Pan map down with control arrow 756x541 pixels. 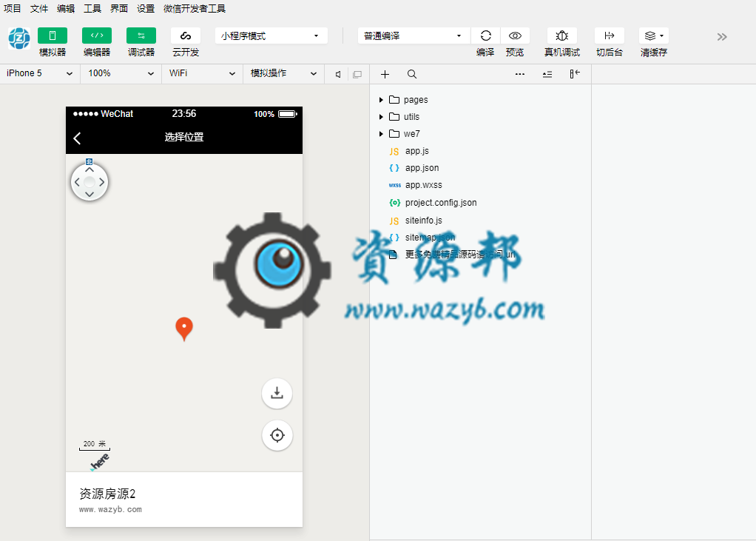point(90,195)
